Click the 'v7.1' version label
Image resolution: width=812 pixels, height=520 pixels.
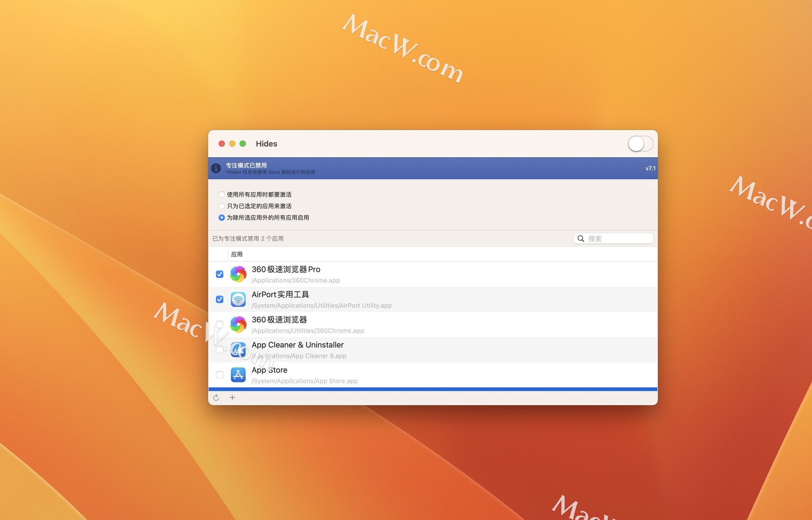click(650, 168)
